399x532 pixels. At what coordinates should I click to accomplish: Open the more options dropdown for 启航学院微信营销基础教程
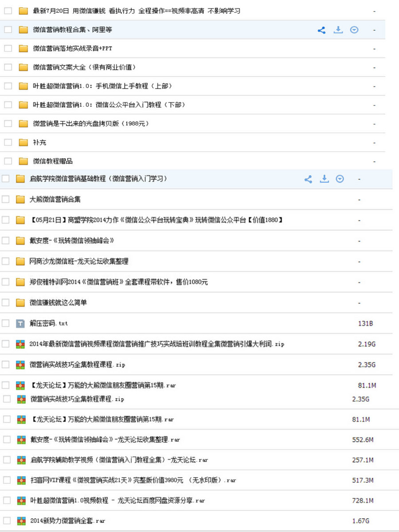pyautogui.click(x=340, y=179)
